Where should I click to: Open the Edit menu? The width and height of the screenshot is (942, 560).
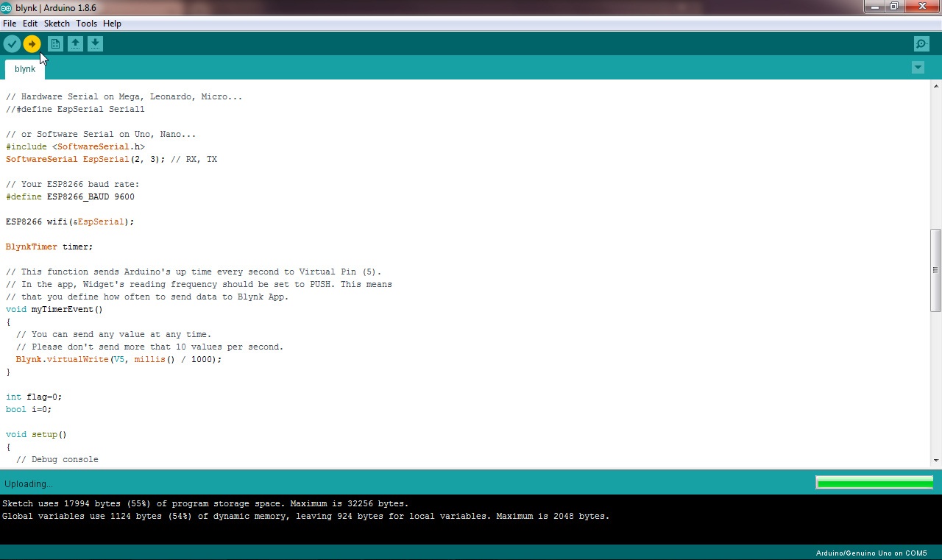pos(30,24)
